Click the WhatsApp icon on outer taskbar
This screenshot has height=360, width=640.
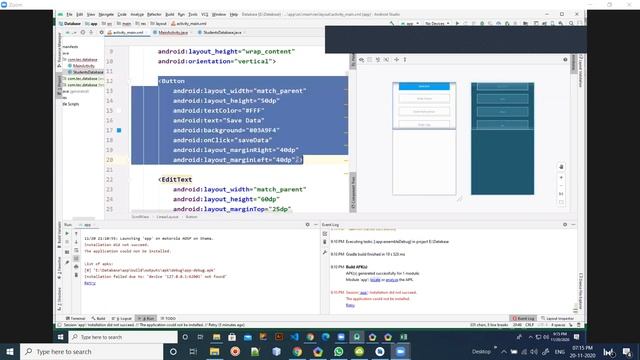pos(338,352)
